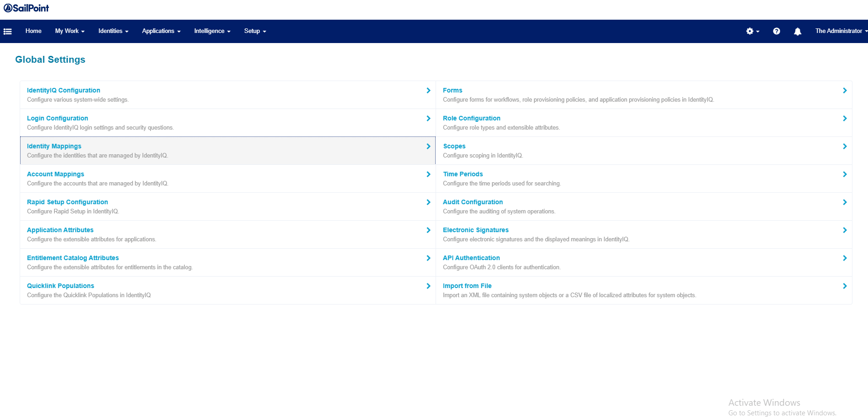This screenshot has height=419, width=868.
Task: Expand the Identities dropdown menu
Action: (113, 31)
